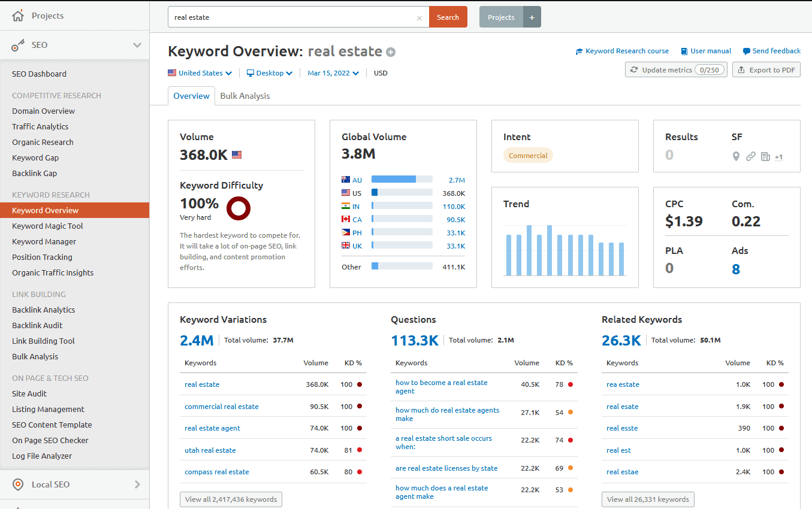This screenshot has width=812, height=509.
Task: Click the plus icon beside real estate title
Action: point(391,52)
